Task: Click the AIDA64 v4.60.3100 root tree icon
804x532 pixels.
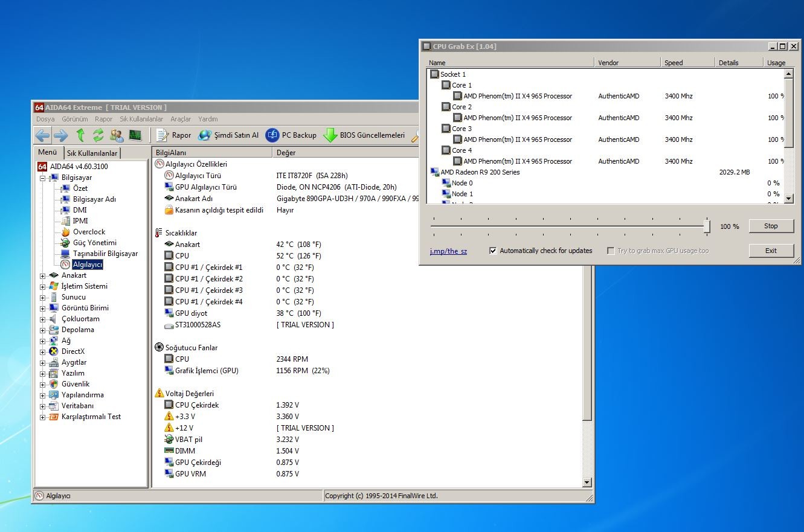Action: click(42, 166)
